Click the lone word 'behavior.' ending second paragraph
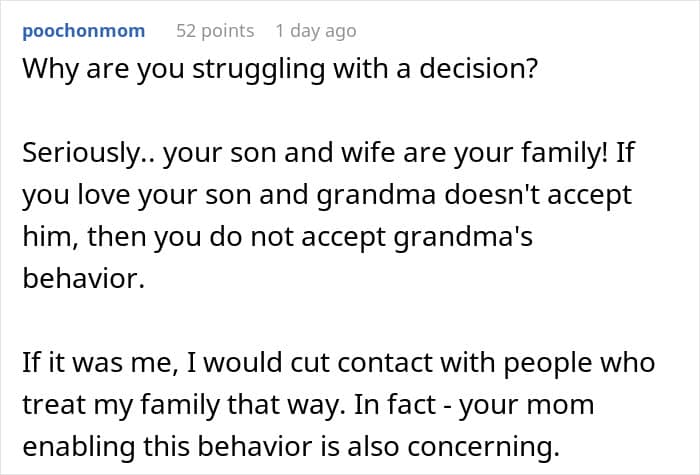This screenshot has width=700, height=475. coord(83,278)
